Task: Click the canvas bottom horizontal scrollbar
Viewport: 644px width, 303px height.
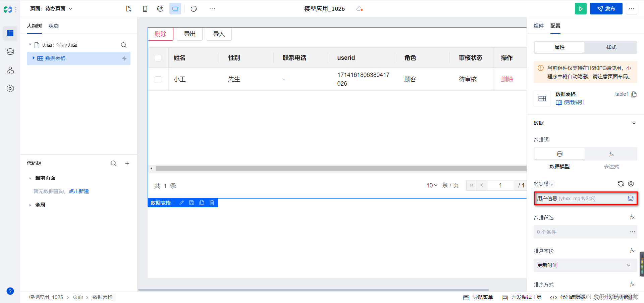Action: point(313,290)
